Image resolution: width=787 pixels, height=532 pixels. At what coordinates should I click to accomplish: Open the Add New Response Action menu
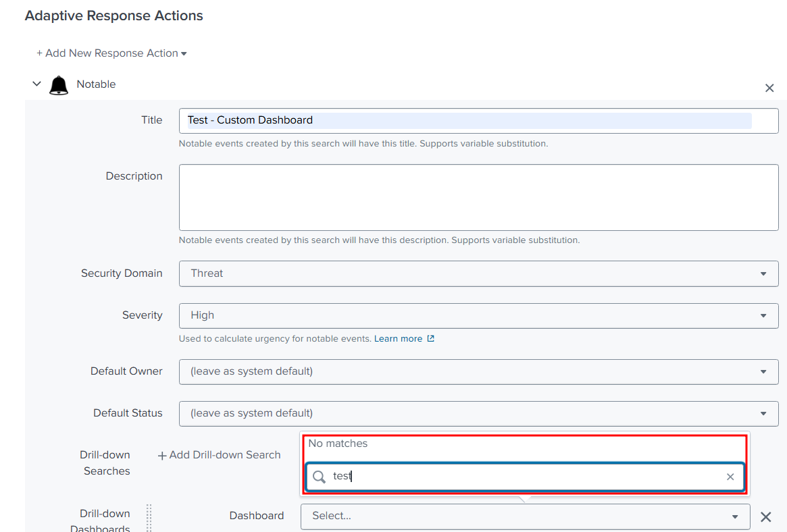coord(111,53)
